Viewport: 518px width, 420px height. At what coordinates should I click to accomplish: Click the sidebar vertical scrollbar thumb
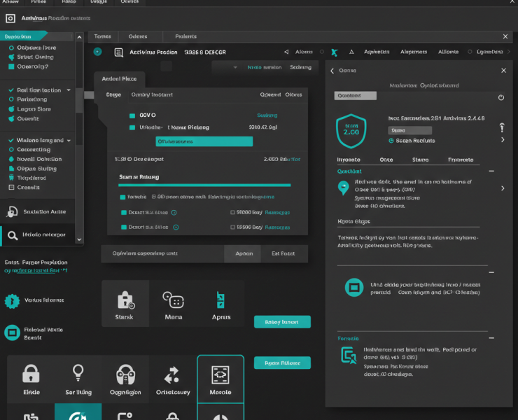coord(79,101)
